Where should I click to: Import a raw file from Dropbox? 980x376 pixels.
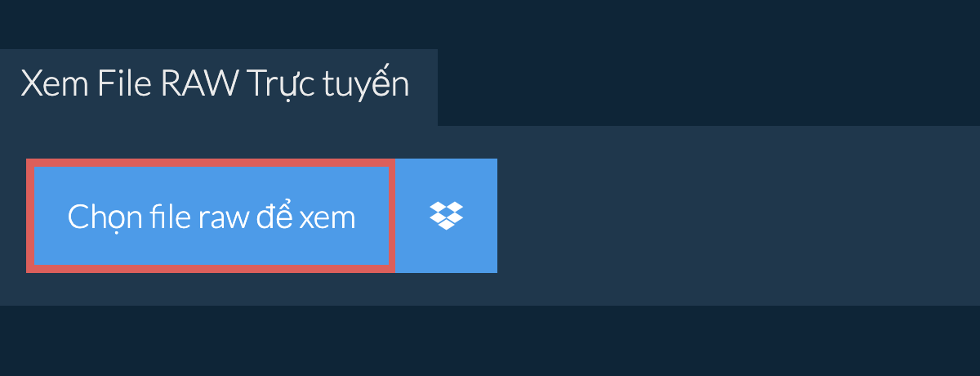446,216
